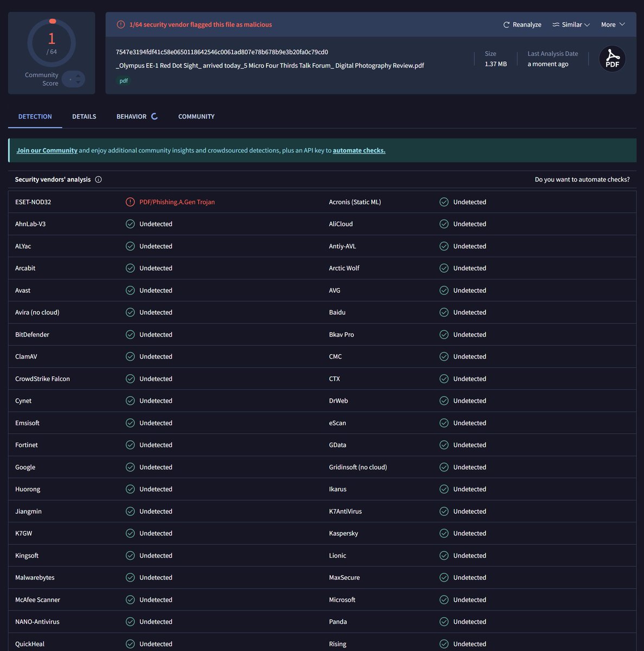Upvote the file with the Community Score up arrow

click(x=78, y=76)
